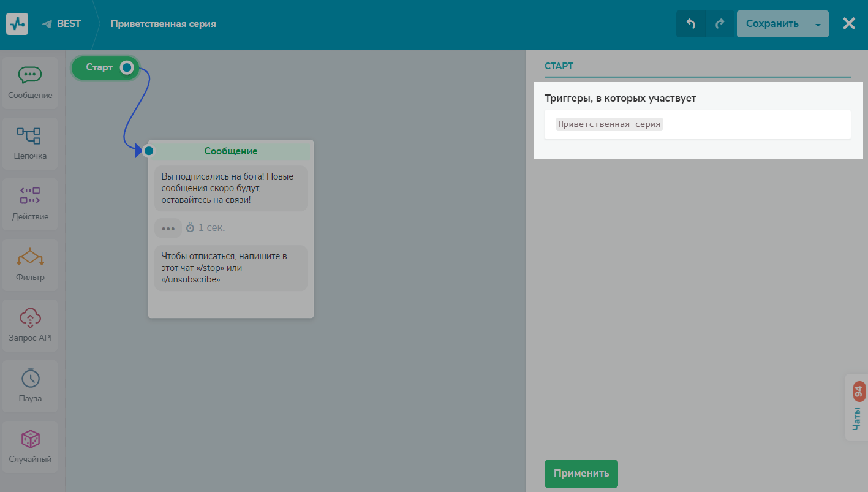The image size is (868, 492).
Task: Click the Вы подписались на бота message text
Action: click(x=231, y=188)
